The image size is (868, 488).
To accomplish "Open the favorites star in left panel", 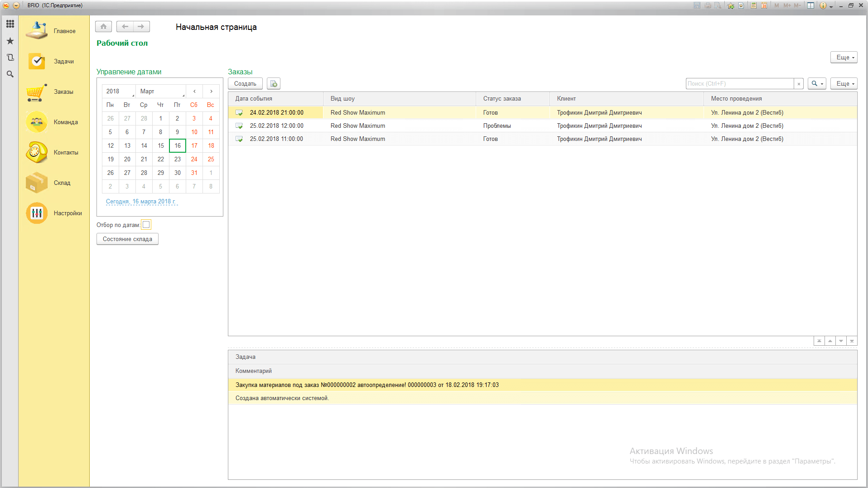I will 10,41.
